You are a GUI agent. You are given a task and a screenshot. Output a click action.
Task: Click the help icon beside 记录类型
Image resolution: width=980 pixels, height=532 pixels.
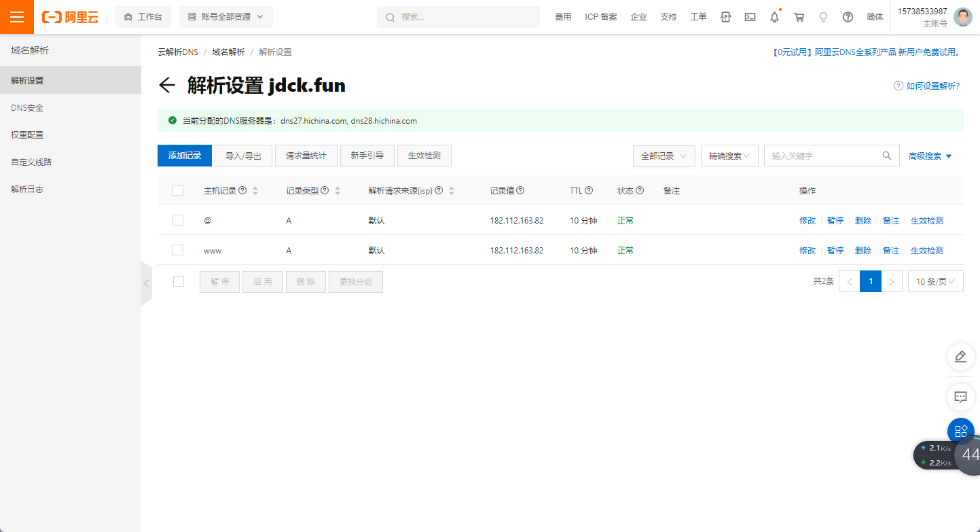(325, 191)
